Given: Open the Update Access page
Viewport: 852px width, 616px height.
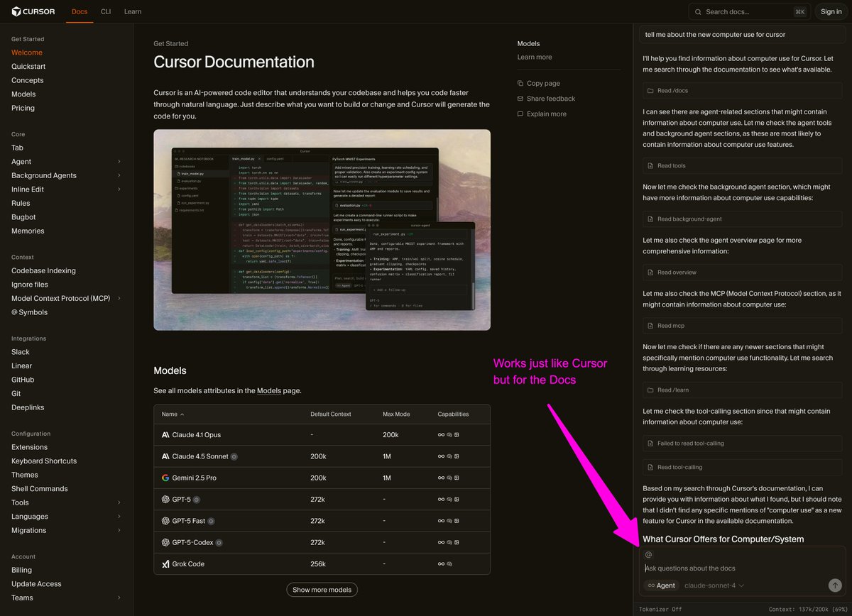Looking at the screenshot, I should coord(36,583).
